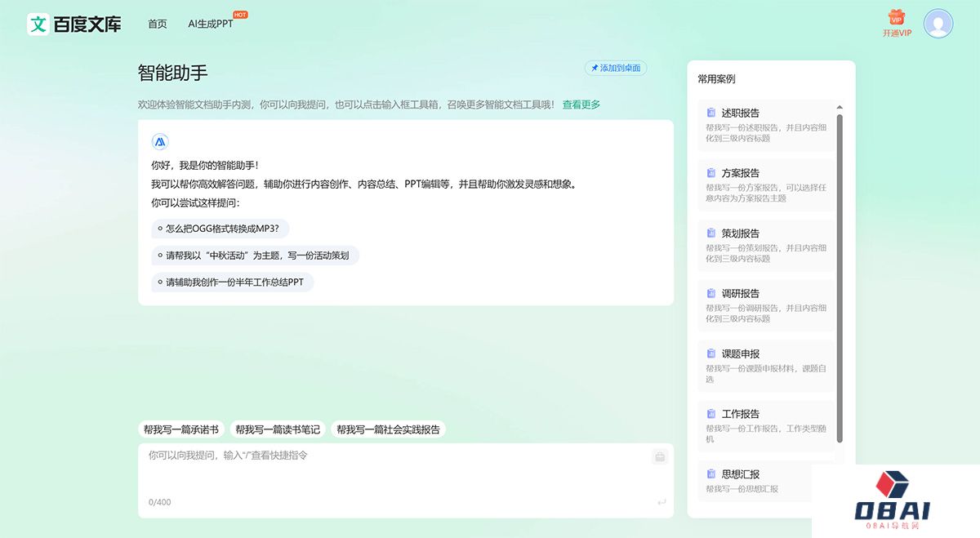Click the 调研报告 document icon

point(711,294)
